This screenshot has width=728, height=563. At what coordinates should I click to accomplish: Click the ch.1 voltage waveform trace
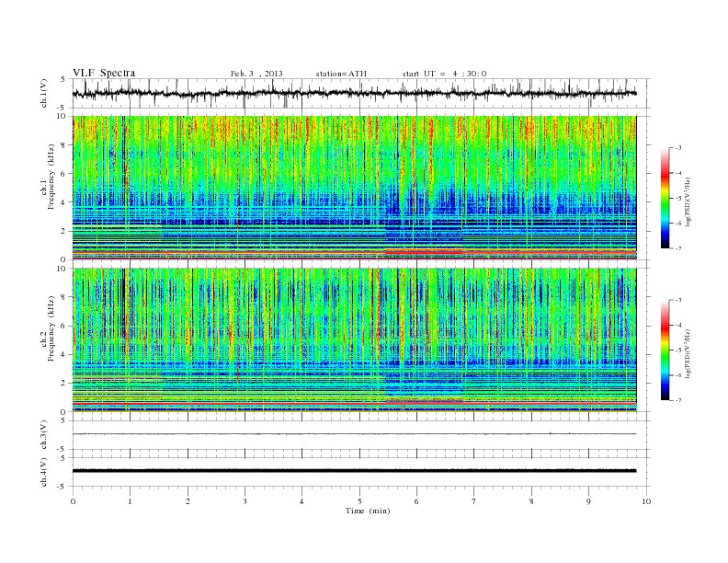[x=354, y=93]
